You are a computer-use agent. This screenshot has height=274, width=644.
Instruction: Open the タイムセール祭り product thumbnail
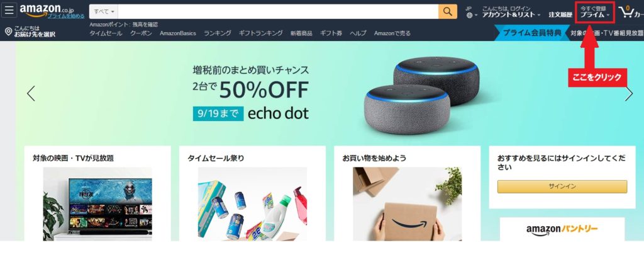click(x=252, y=203)
